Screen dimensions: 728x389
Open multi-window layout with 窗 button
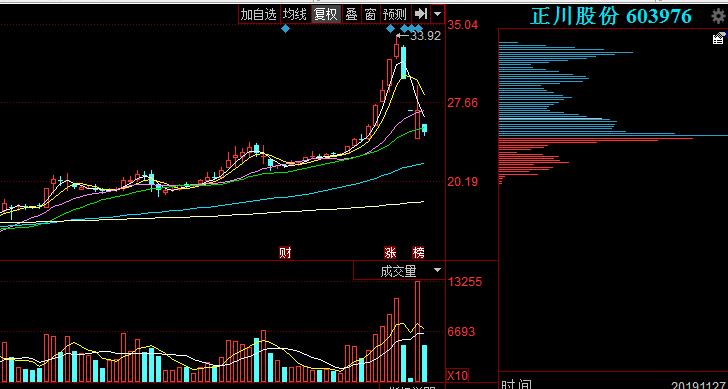(370, 14)
